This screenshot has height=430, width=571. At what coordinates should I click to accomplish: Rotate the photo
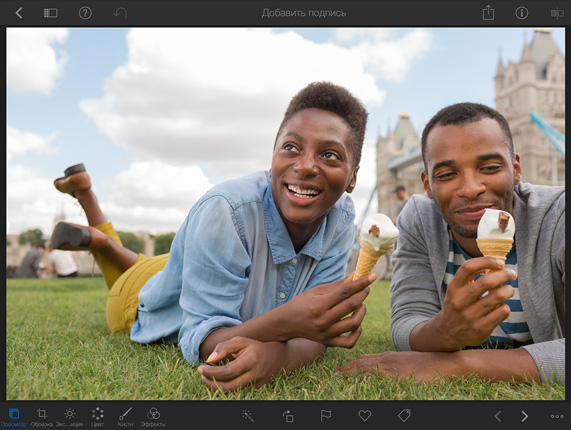[x=288, y=416]
